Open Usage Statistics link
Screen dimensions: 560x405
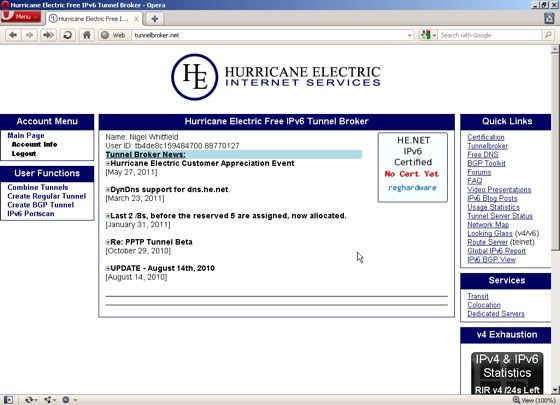pos(493,207)
